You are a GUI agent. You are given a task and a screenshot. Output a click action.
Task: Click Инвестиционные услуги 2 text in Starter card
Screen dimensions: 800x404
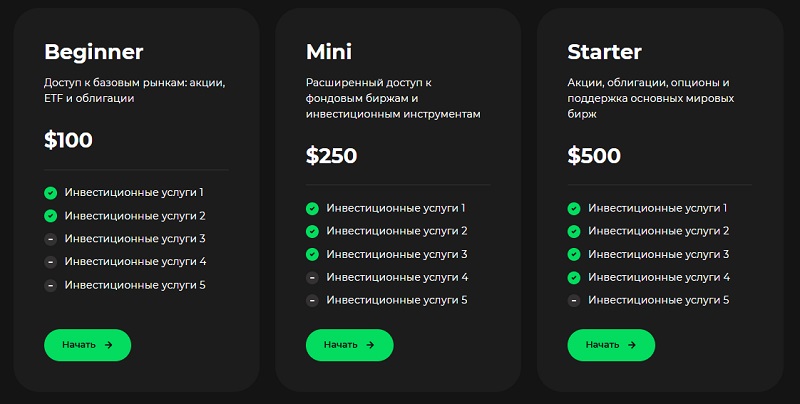658,231
